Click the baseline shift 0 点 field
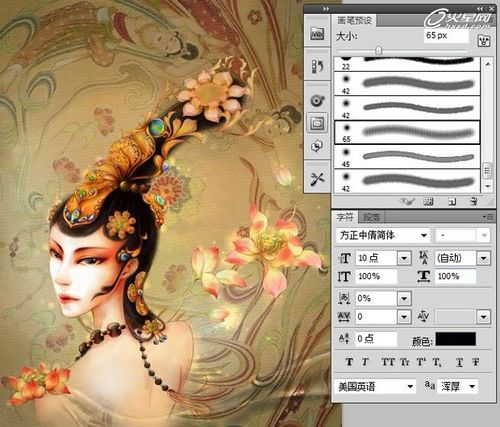 [x=376, y=339]
